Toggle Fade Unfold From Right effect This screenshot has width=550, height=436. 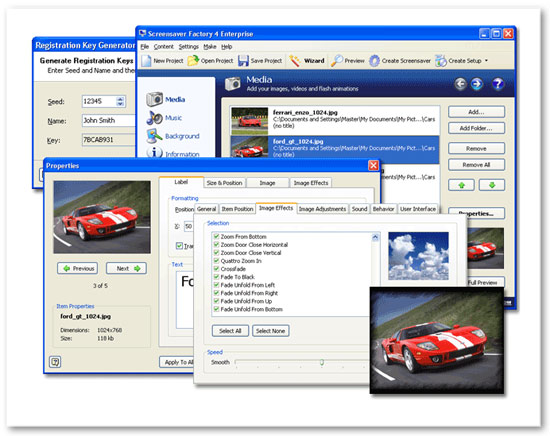(x=216, y=293)
